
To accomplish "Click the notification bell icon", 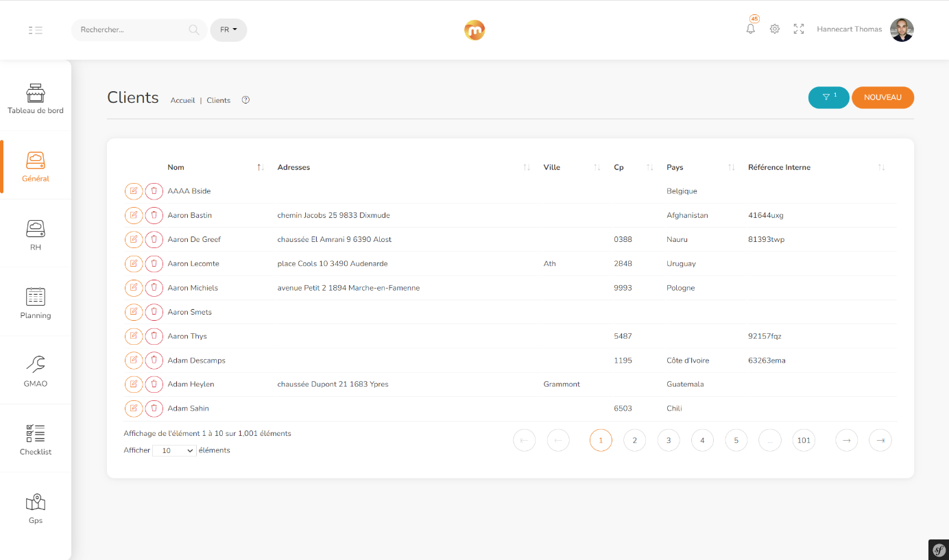I will [751, 29].
